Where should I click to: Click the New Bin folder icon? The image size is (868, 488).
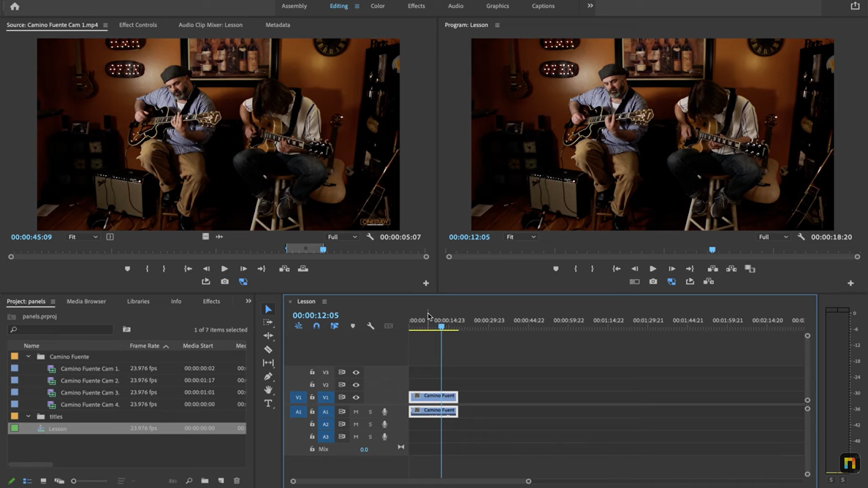205,480
